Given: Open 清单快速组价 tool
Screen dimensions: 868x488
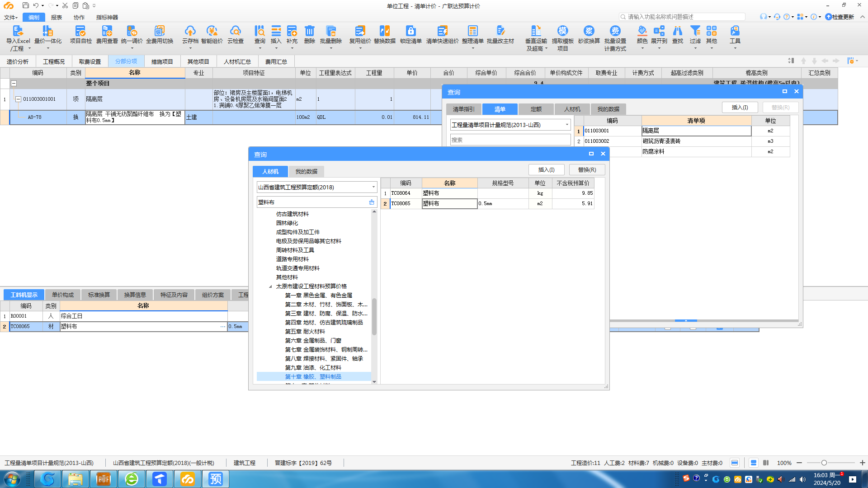Looking at the screenshot, I should pyautogui.click(x=442, y=35).
